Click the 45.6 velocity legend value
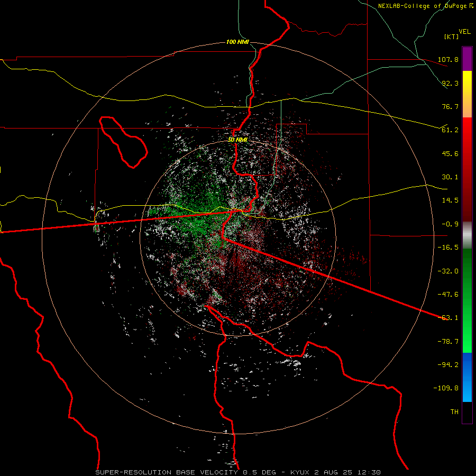Image resolution: width=476 pixels, height=476 pixels. (450, 153)
